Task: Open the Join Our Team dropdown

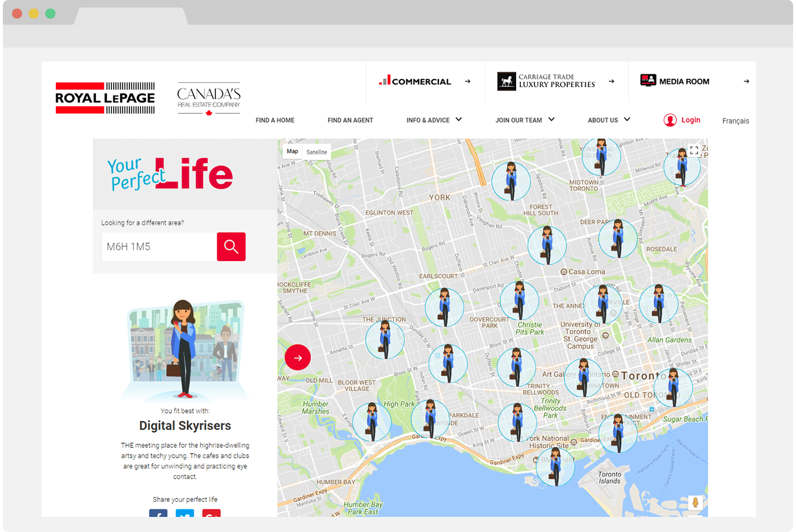Action: click(x=524, y=120)
